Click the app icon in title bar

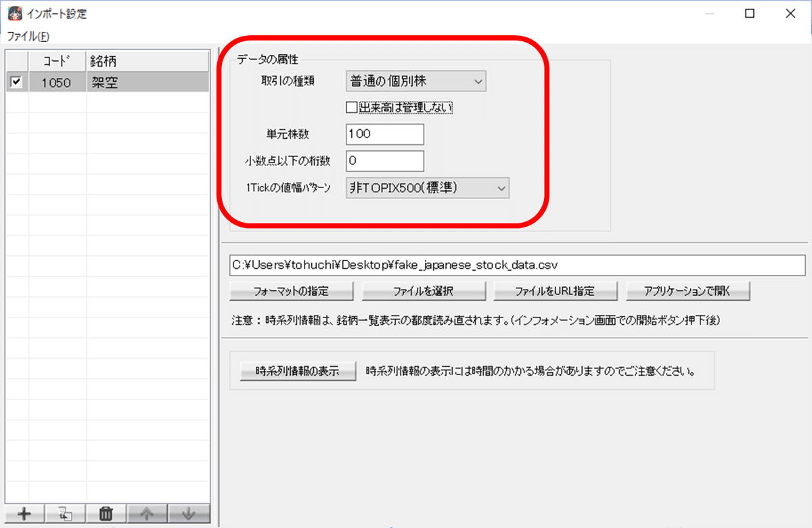[x=14, y=13]
